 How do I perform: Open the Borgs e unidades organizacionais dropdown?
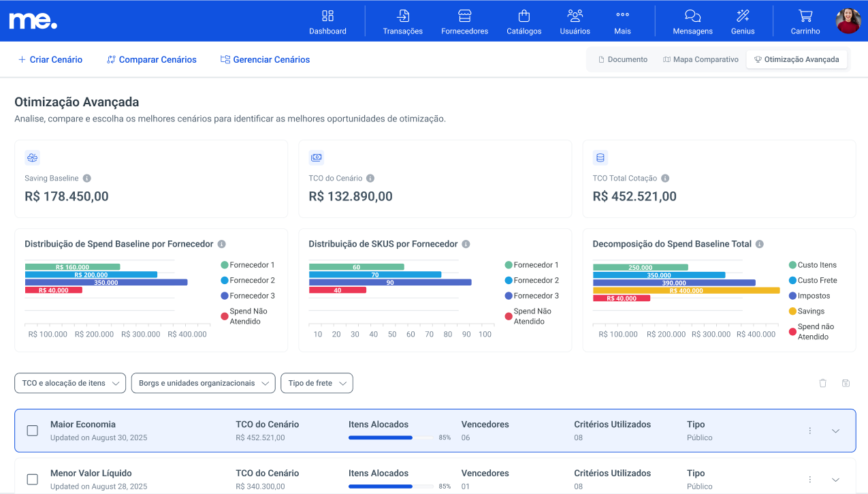pos(203,383)
